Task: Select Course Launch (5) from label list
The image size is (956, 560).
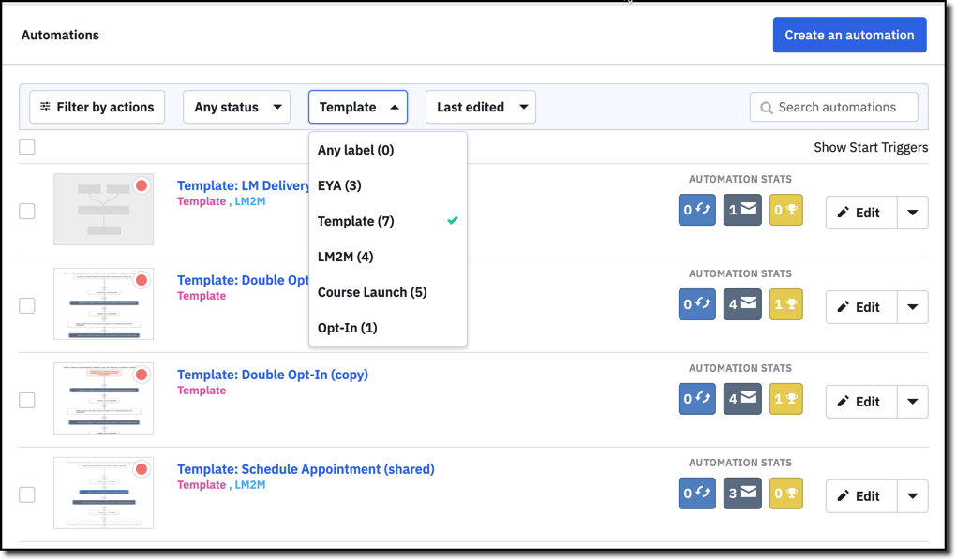Action: [372, 292]
